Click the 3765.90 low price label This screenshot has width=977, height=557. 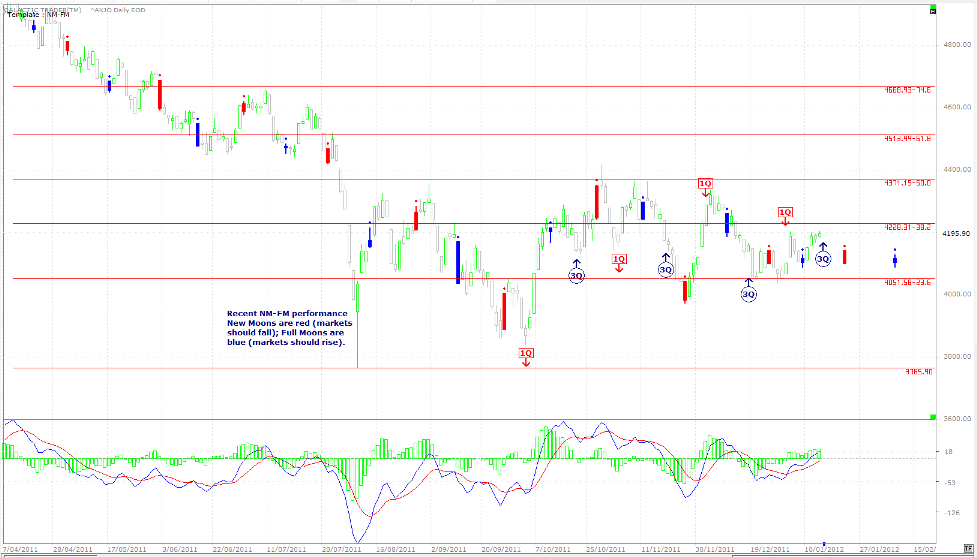click(919, 372)
